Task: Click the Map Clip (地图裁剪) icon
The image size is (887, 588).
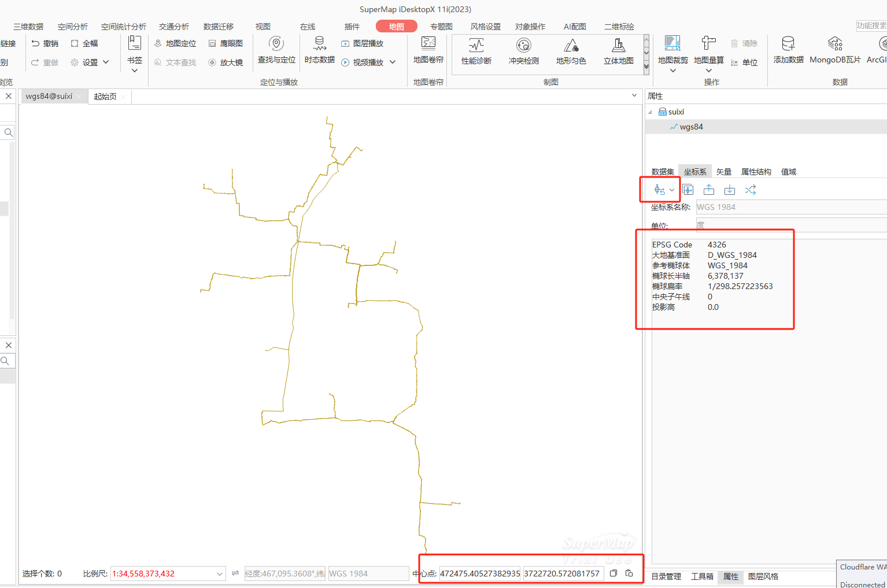Action: click(672, 43)
